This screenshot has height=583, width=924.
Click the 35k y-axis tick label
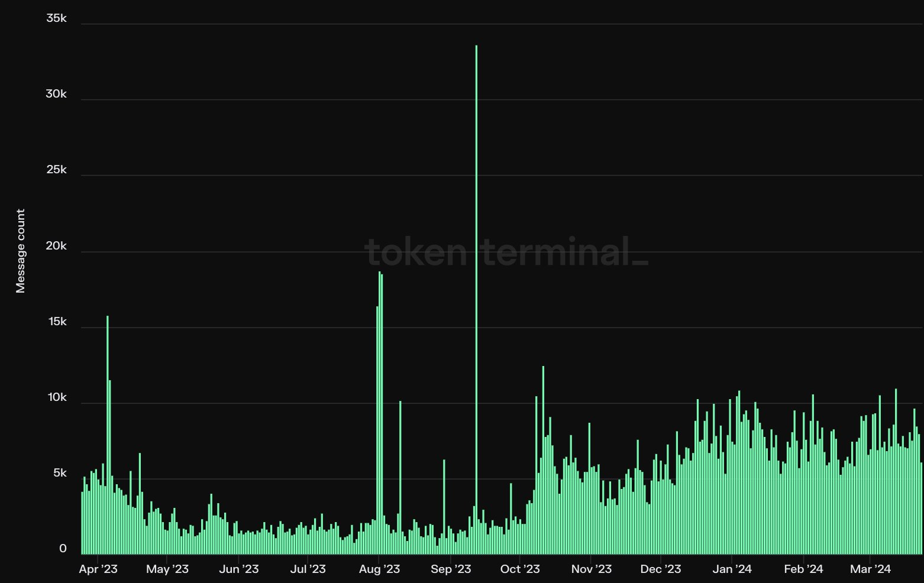(x=57, y=18)
